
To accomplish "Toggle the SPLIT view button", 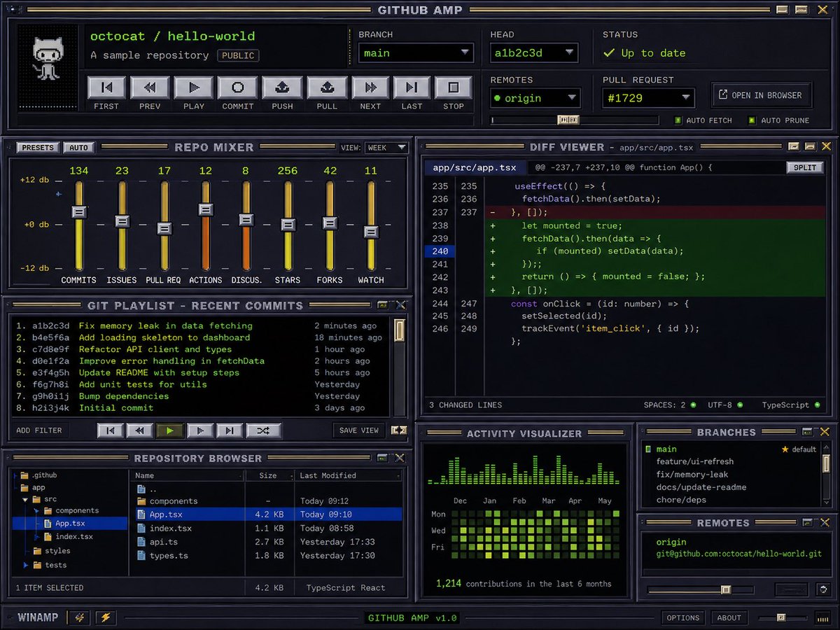I will pos(805,168).
